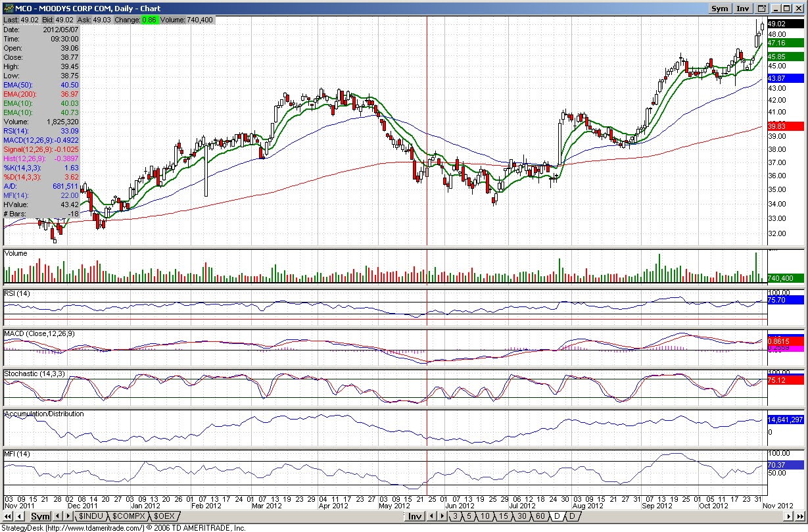Click the red 39.83 EMA(200) price label
This screenshot has height=532, width=808.
tap(785, 126)
